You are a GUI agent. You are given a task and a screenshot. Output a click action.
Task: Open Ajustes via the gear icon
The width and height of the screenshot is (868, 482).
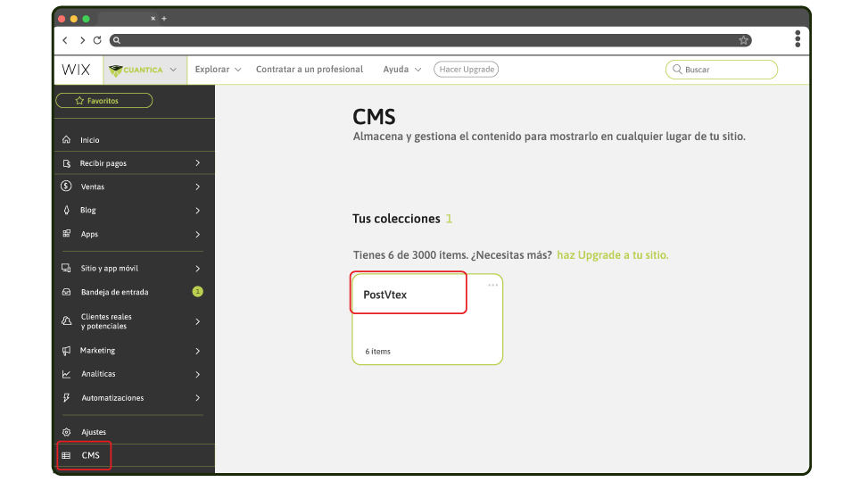tap(66, 432)
